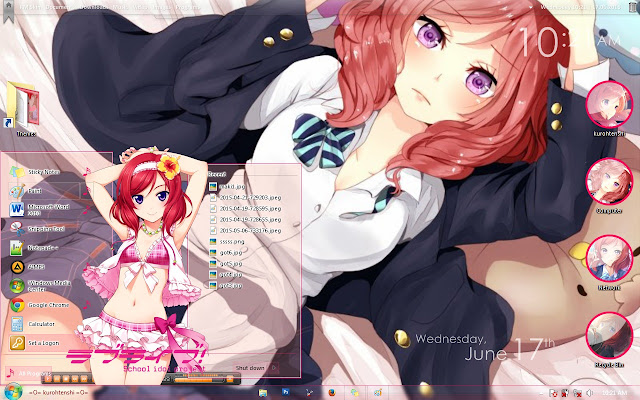Show hidden tray icons arrow
640x400 pixels.
point(541,394)
